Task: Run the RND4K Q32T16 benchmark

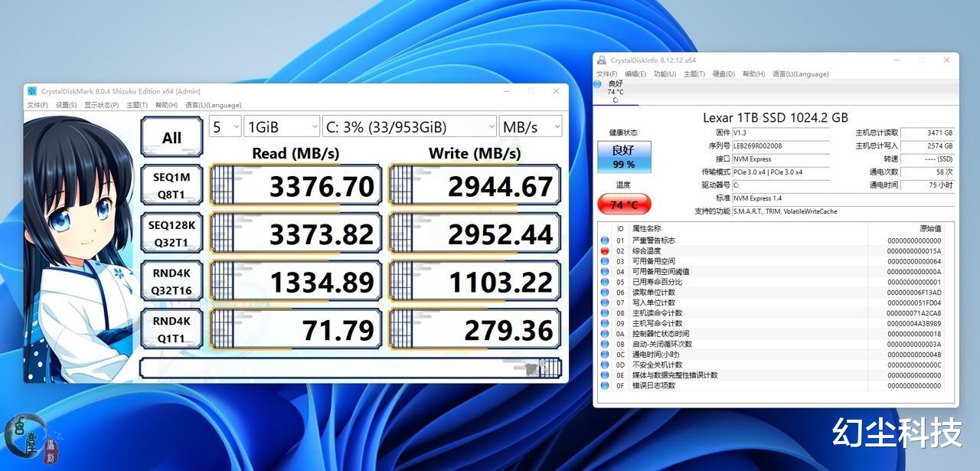Action: pos(171,280)
